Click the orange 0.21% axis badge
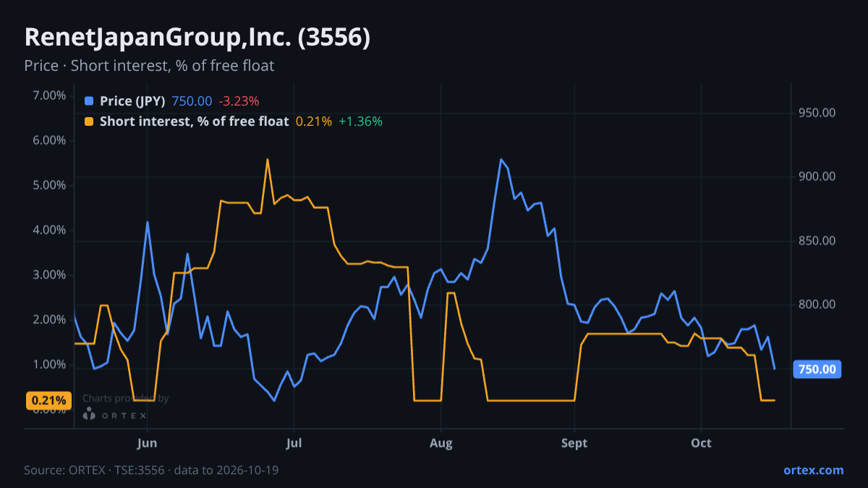868x488 pixels. coord(49,401)
